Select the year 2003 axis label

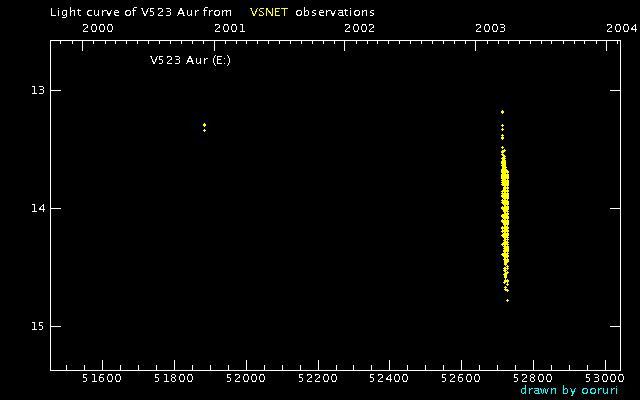[491, 28]
